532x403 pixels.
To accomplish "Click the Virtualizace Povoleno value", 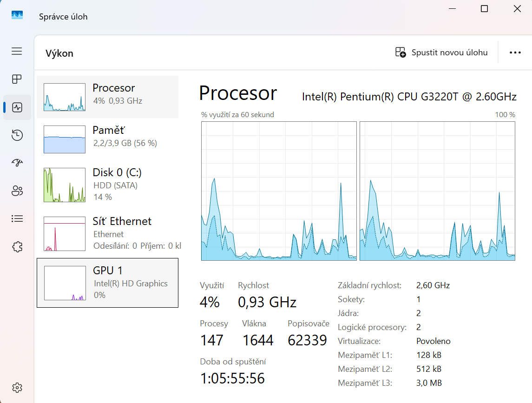I will pyautogui.click(x=433, y=341).
